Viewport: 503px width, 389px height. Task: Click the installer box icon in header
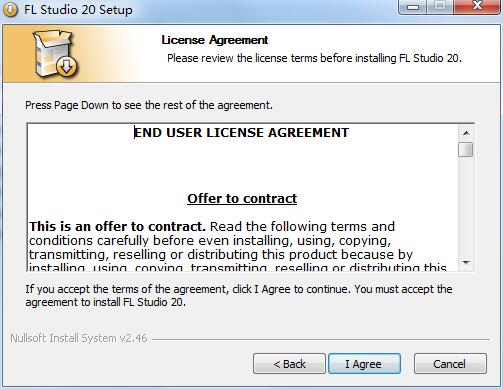pyautogui.click(x=55, y=54)
